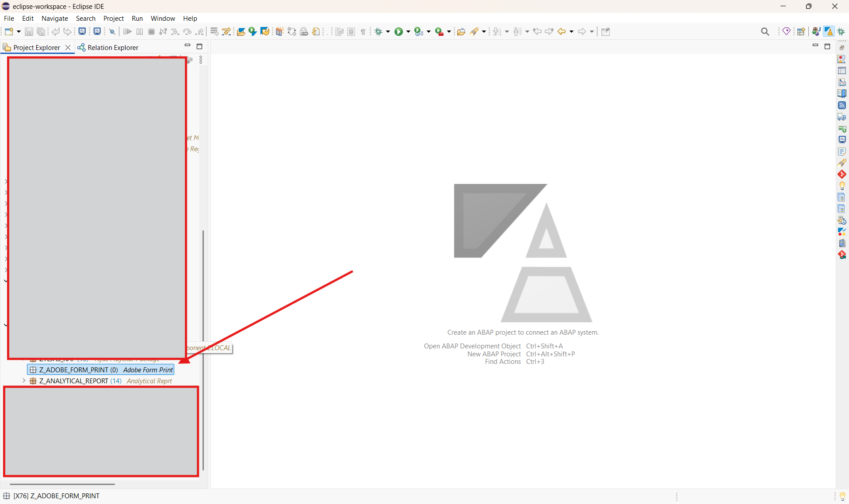Select Z_ADOBE_FORM_PRINT package in tree

click(101, 370)
